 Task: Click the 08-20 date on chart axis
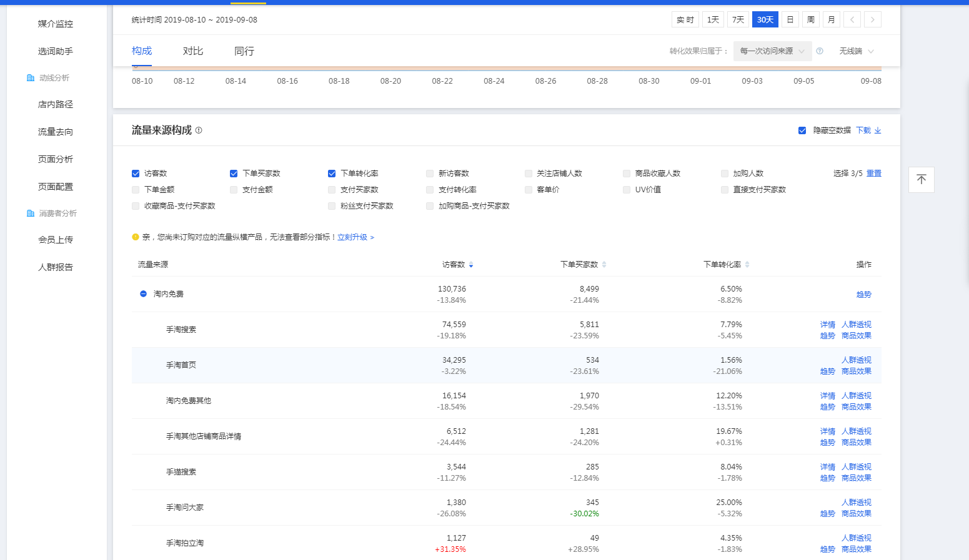pos(390,81)
